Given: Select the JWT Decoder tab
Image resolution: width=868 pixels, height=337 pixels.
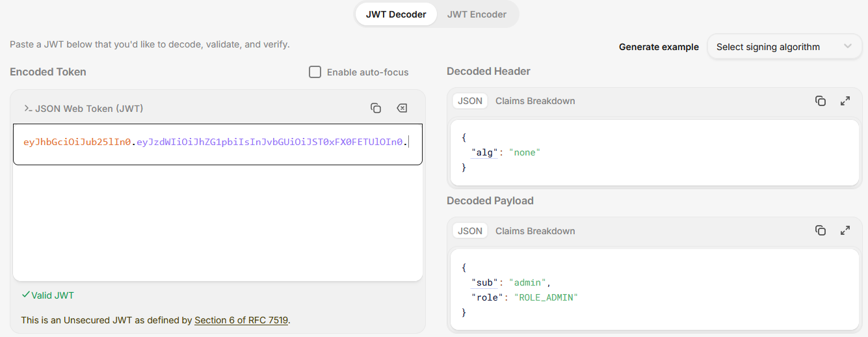Looking at the screenshot, I should 396,14.
